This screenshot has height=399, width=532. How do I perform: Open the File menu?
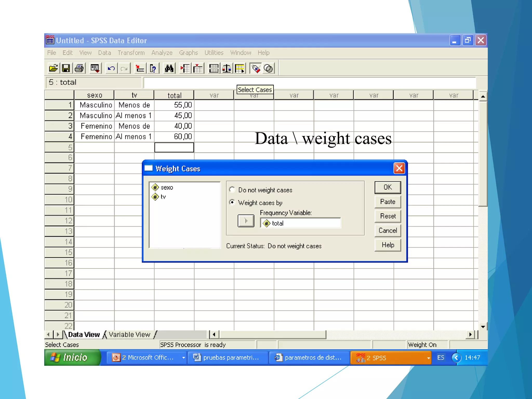[x=51, y=53]
